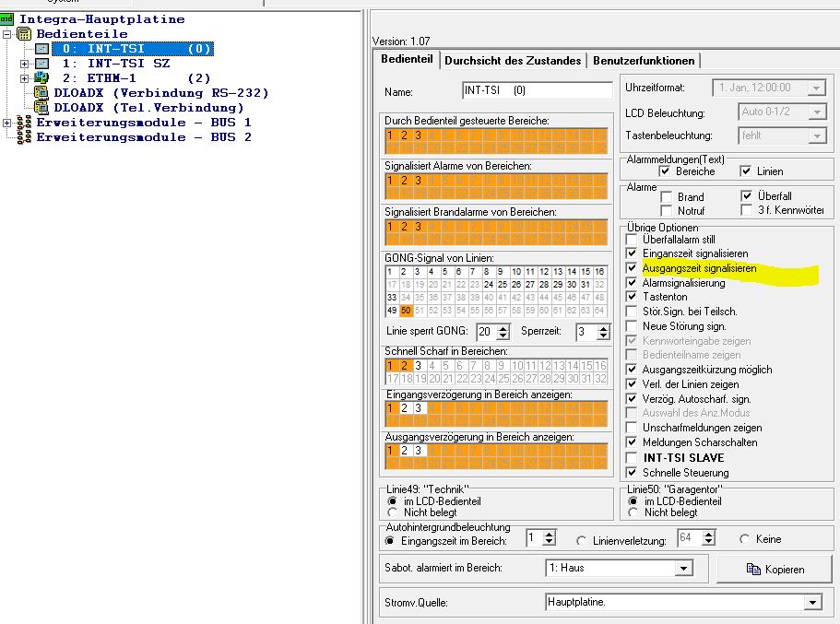Viewport: 840px width, 624px height.
Task: Select line 50 in GONG-Signal grid
Action: tap(406, 311)
